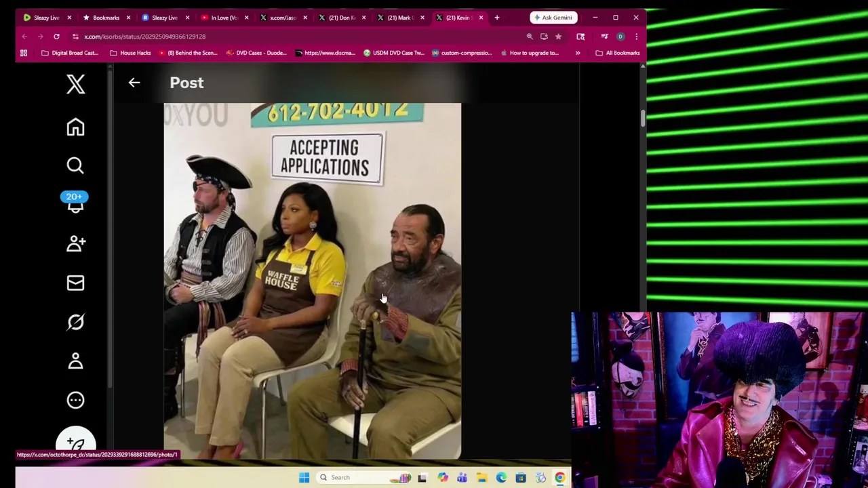Screen dimensions: 868x488
Task: Open the discma... bookmark link
Action: [x=325, y=53]
